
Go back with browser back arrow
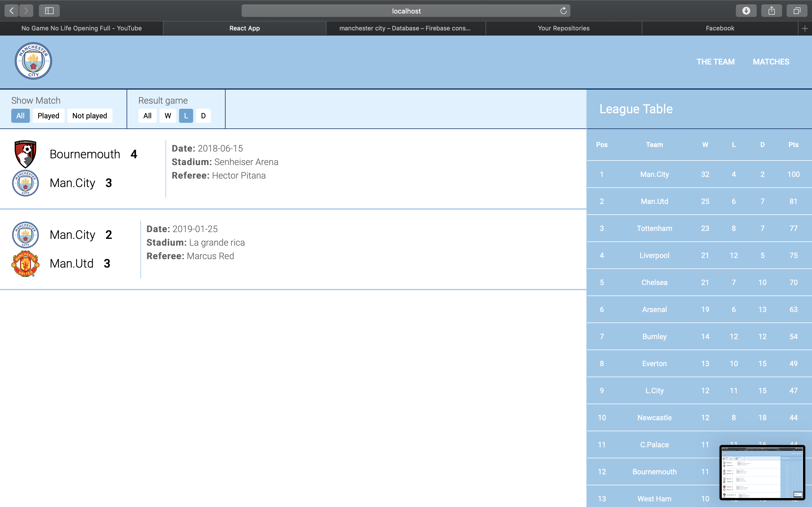point(11,11)
